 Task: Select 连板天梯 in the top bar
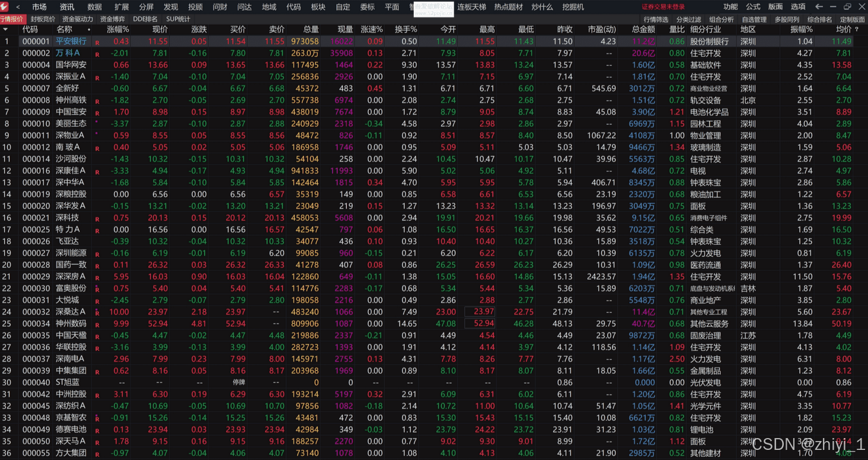pos(471,7)
